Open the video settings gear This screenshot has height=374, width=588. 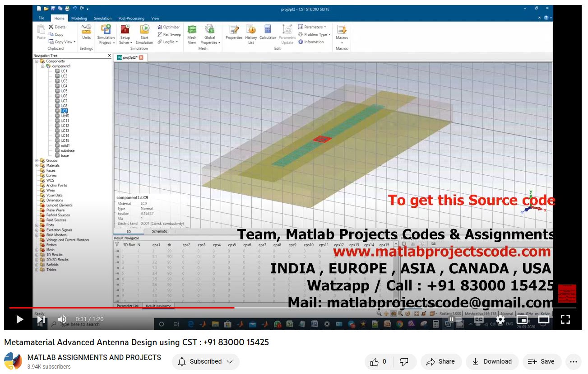[500, 319]
